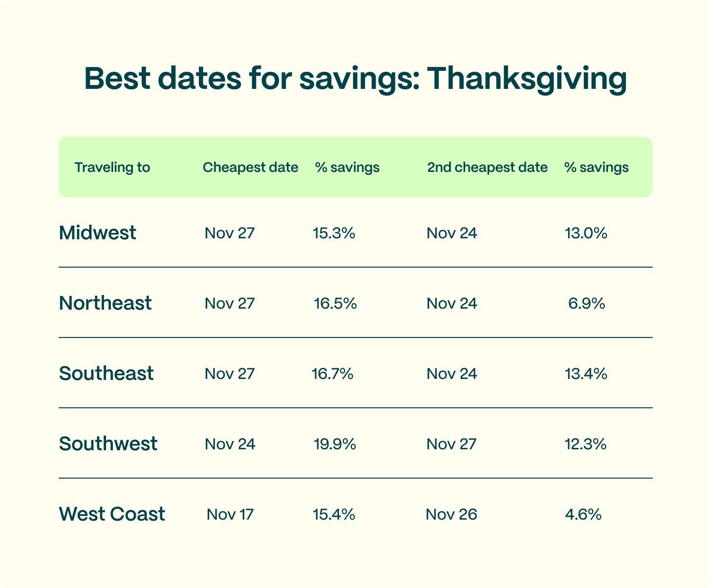Click the Southwest row label

pyautogui.click(x=108, y=444)
